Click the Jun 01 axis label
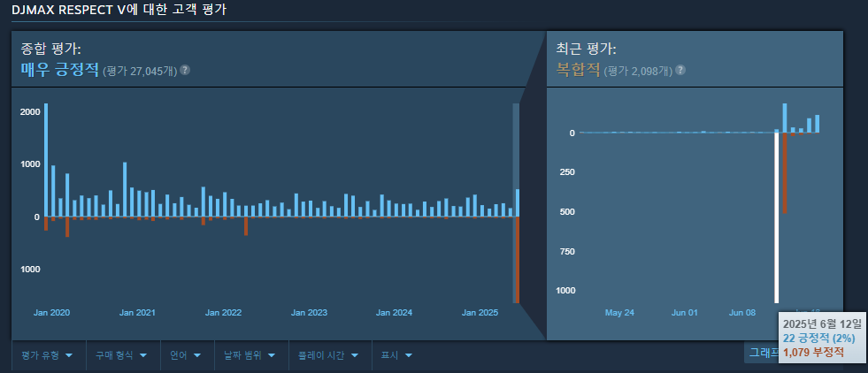This screenshot has height=373, width=868. [685, 313]
